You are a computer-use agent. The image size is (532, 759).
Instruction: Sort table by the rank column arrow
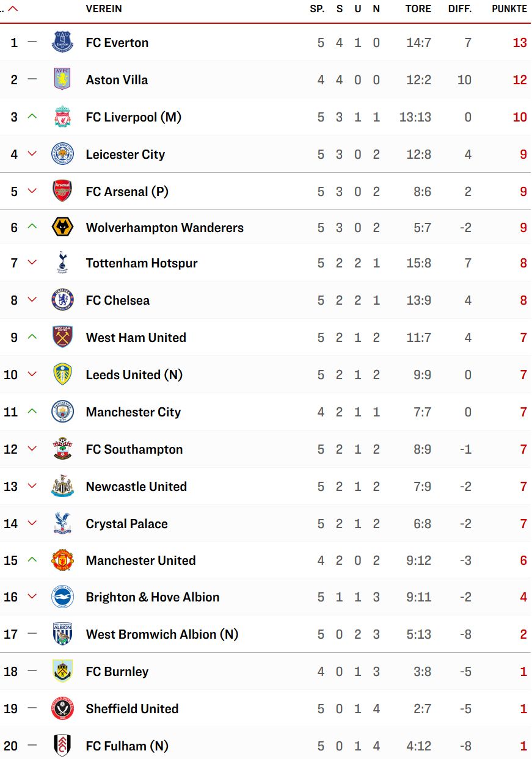pyautogui.click(x=12, y=9)
